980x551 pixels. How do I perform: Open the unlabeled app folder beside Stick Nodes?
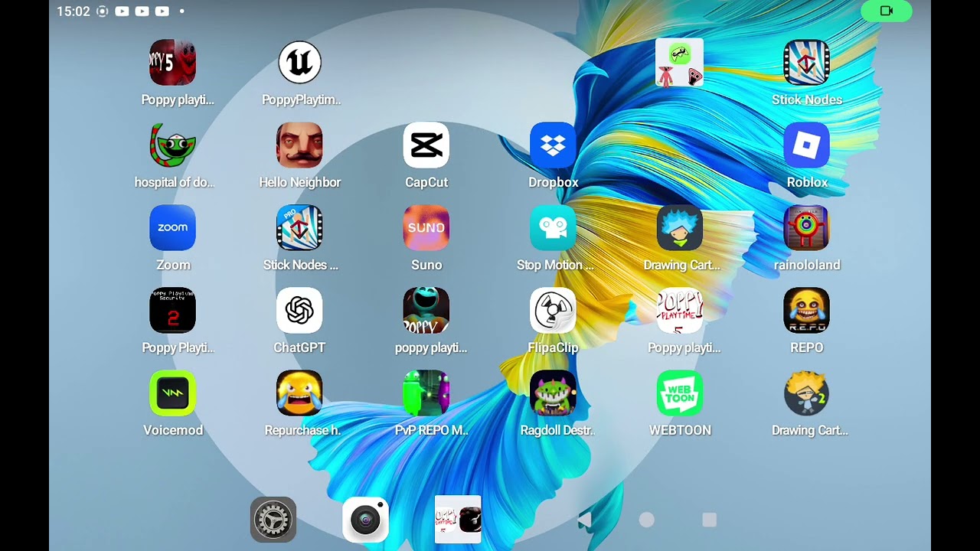coord(680,63)
